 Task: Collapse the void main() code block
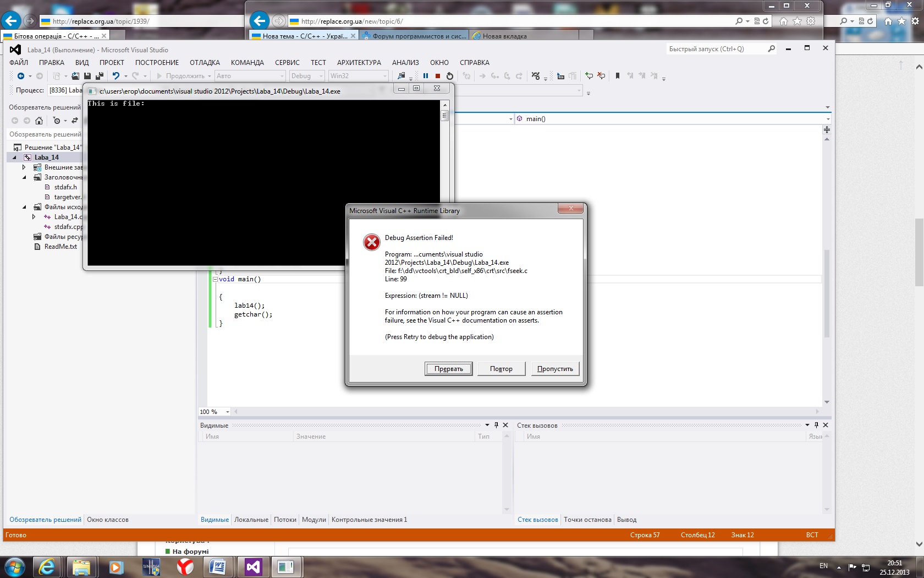click(x=215, y=279)
